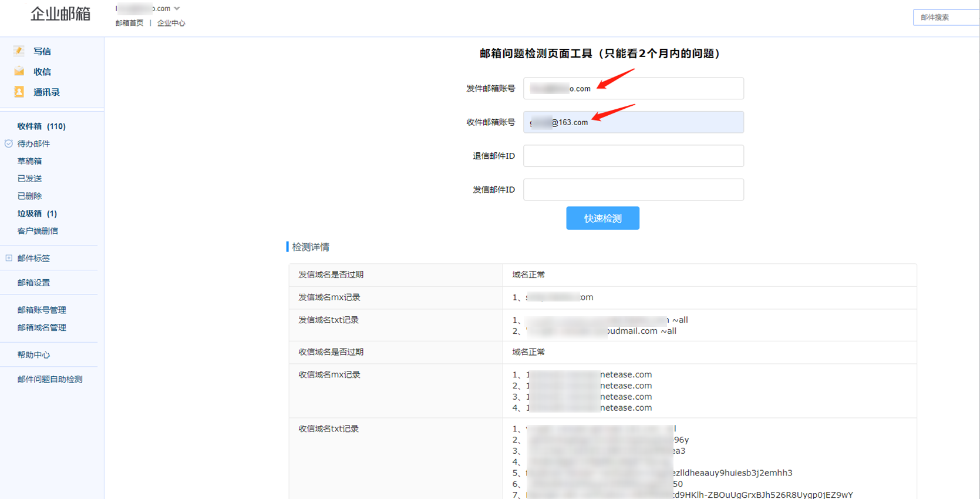Click the 检测详情 section heading
Image resolution: width=980 pixels, height=499 pixels.
[311, 247]
